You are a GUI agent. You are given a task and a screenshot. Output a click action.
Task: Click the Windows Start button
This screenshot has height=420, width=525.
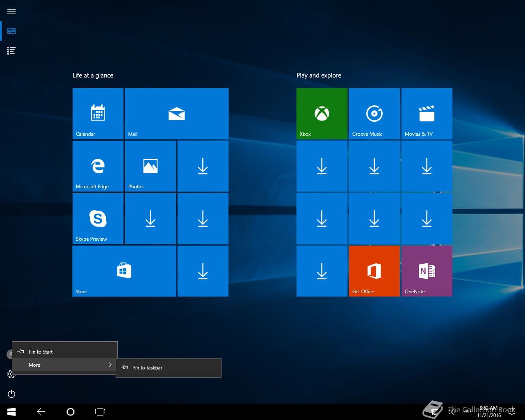[x=11, y=411]
